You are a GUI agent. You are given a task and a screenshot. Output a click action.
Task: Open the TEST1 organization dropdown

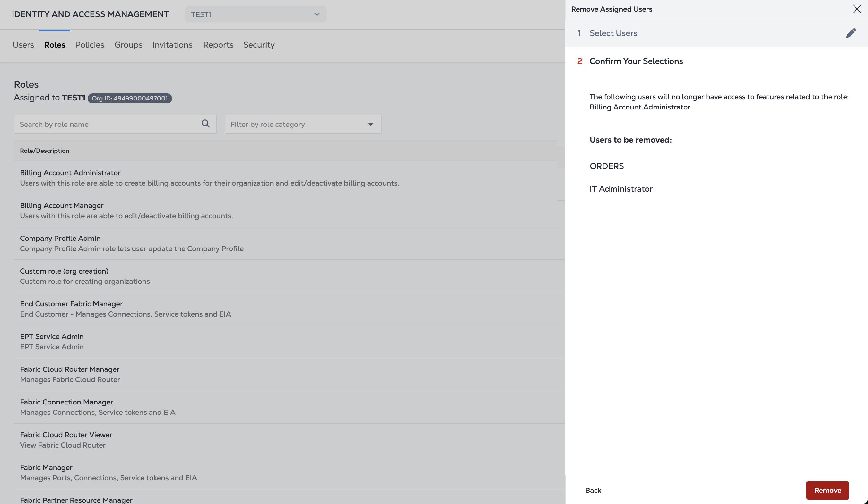point(256,14)
